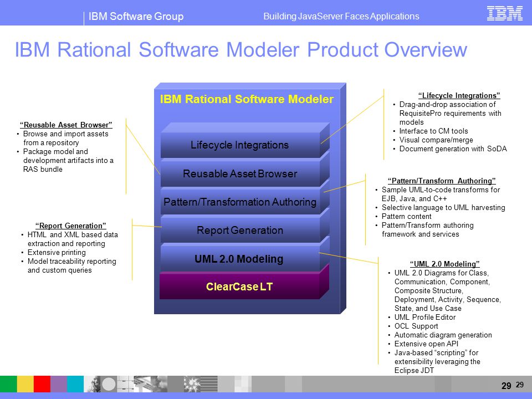Click the Extensive open API bullet
The width and height of the screenshot is (532, 399).
[426, 344]
